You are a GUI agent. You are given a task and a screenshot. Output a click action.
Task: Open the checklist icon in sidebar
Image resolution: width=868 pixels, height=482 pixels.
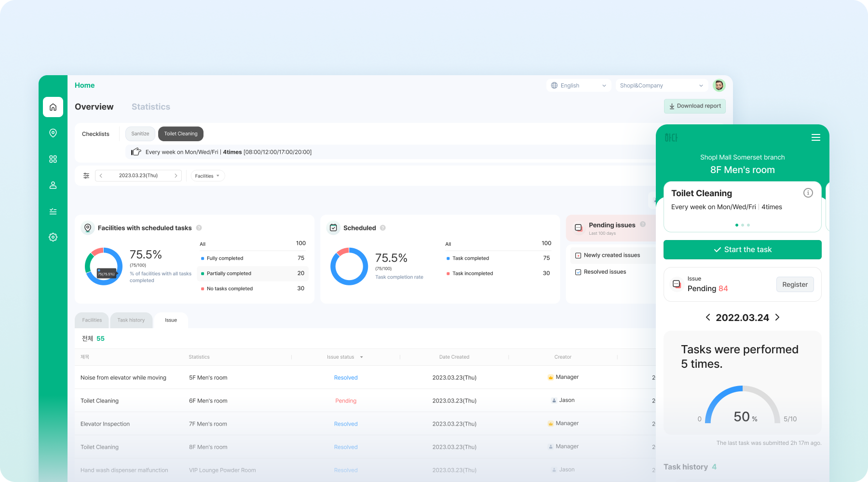[x=53, y=211]
